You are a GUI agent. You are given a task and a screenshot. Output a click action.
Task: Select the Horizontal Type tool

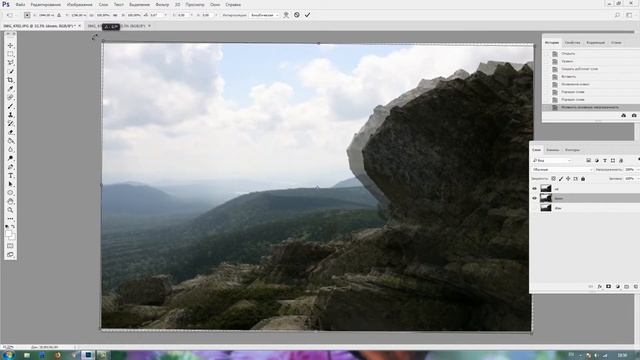tap(11, 176)
